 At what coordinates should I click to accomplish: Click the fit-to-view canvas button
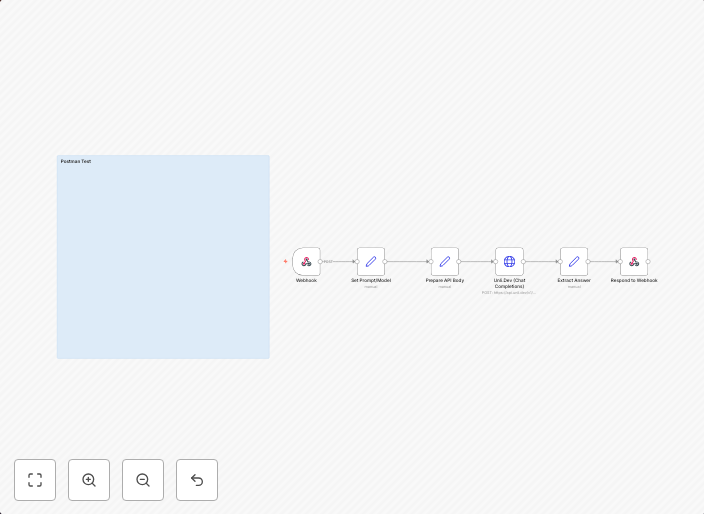[x=35, y=480]
